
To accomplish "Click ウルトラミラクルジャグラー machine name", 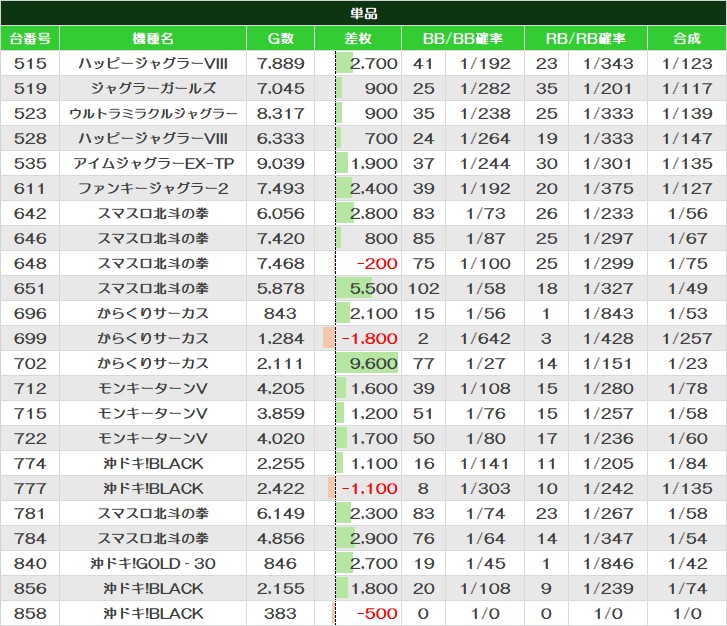I will coord(153,114).
